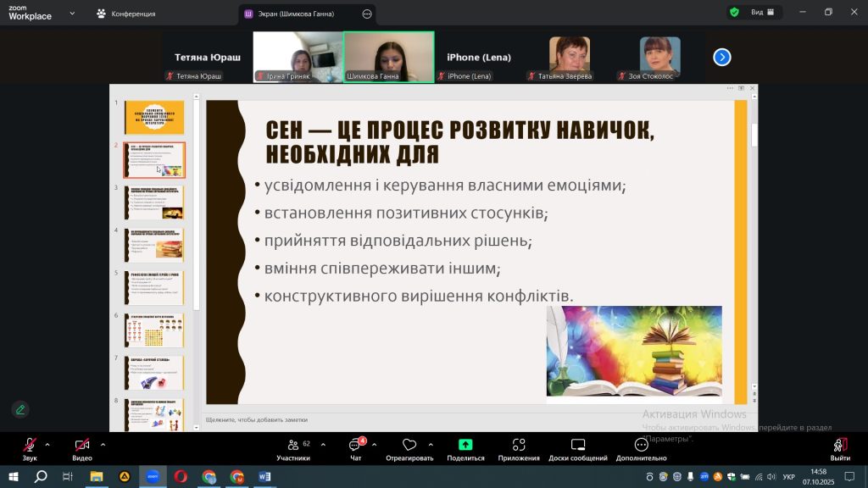The height and width of the screenshot is (488, 868).
Task: Expand audio options arrow next to Звук
Action: (x=47, y=444)
